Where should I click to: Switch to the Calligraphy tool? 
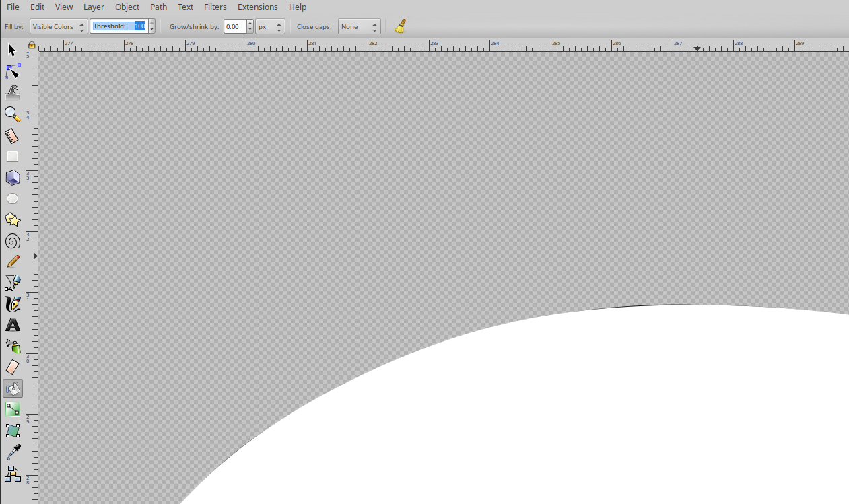(11, 303)
